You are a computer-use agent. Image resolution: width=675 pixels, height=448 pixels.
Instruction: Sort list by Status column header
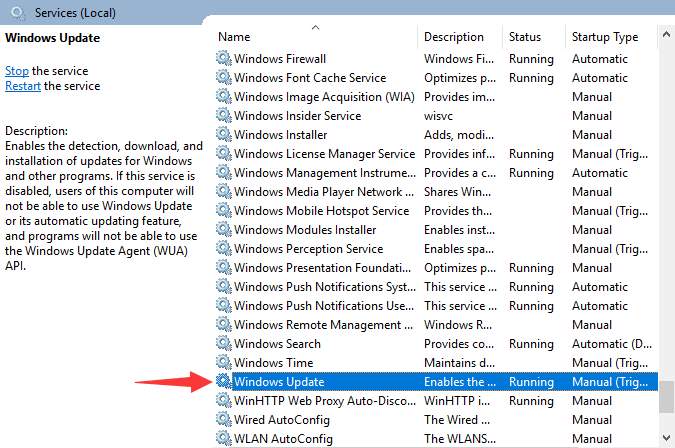click(533, 37)
